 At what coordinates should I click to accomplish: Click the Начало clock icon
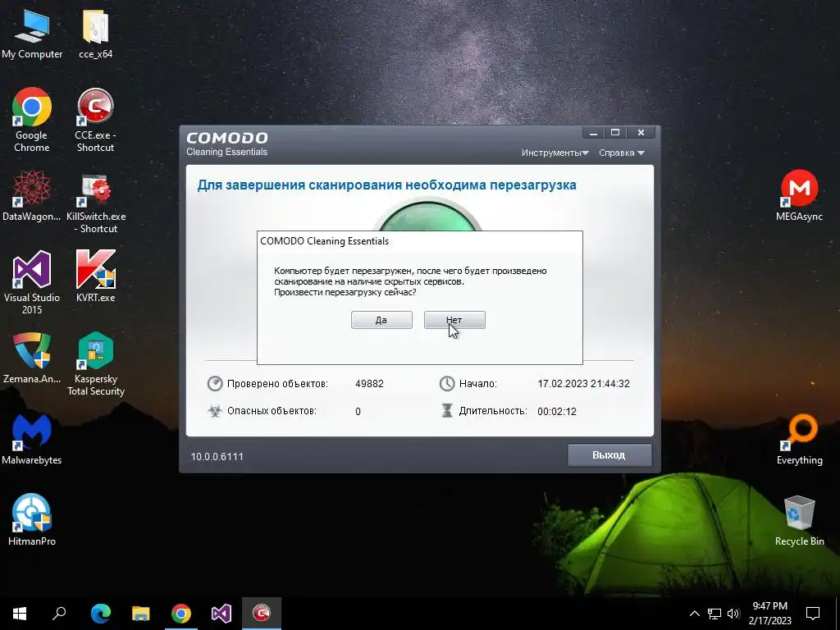pos(447,384)
